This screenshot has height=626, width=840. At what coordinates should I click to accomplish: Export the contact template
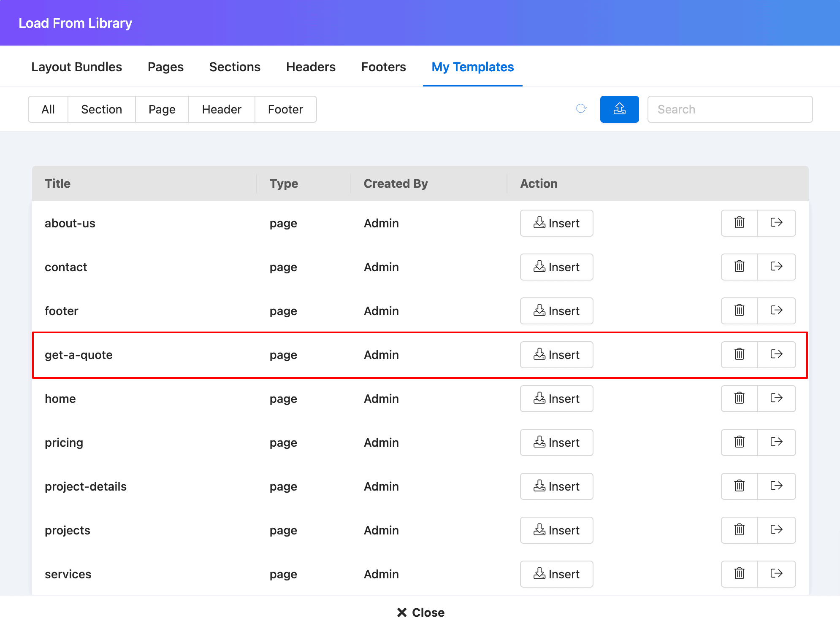tap(776, 267)
